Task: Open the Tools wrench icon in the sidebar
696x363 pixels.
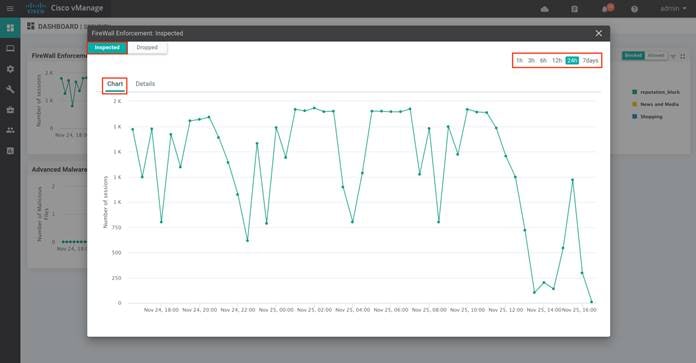Action: 10,89
